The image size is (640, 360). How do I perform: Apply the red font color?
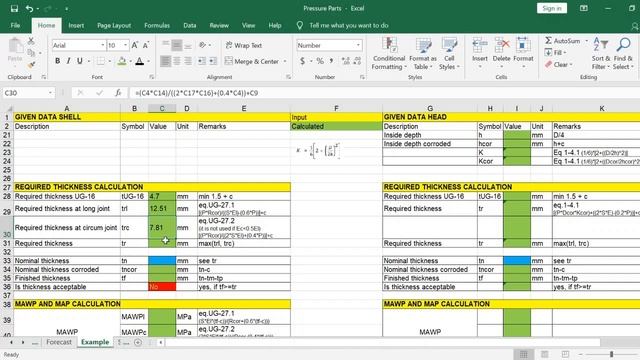[140, 61]
